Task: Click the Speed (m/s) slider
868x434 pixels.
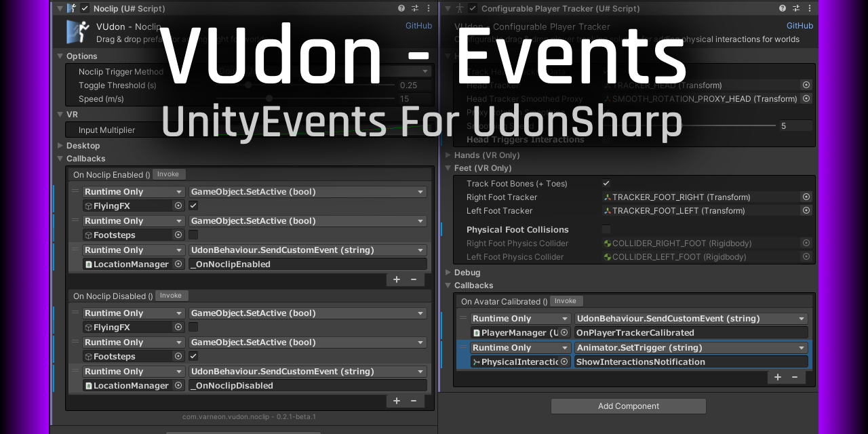Action: 269,98
